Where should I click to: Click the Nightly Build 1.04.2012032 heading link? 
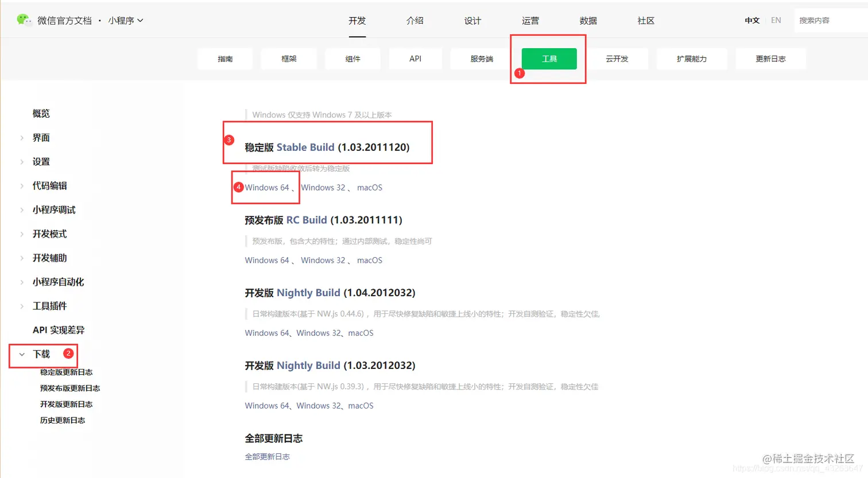point(308,293)
